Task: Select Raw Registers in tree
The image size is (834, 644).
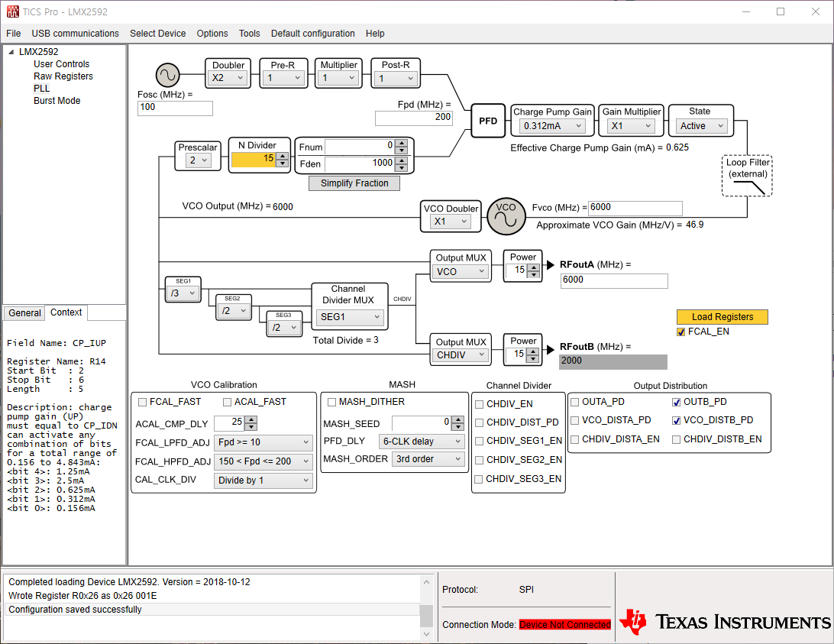Action: pyautogui.click(x=63, y=76)
